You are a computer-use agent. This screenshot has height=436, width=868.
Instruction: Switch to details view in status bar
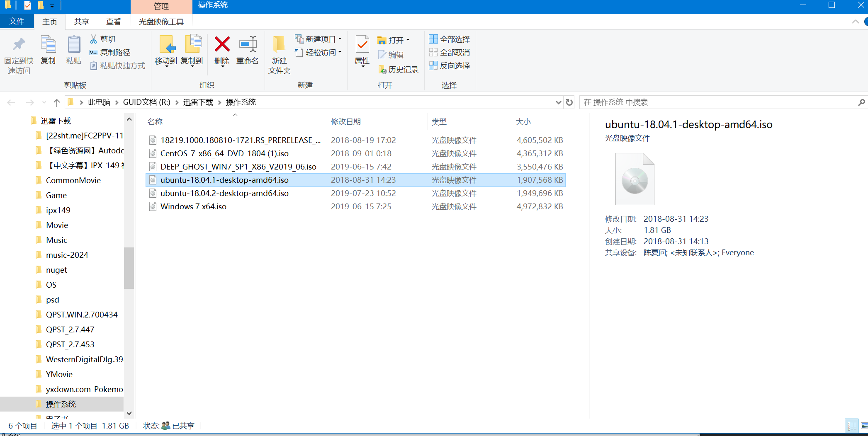(852, 426)
